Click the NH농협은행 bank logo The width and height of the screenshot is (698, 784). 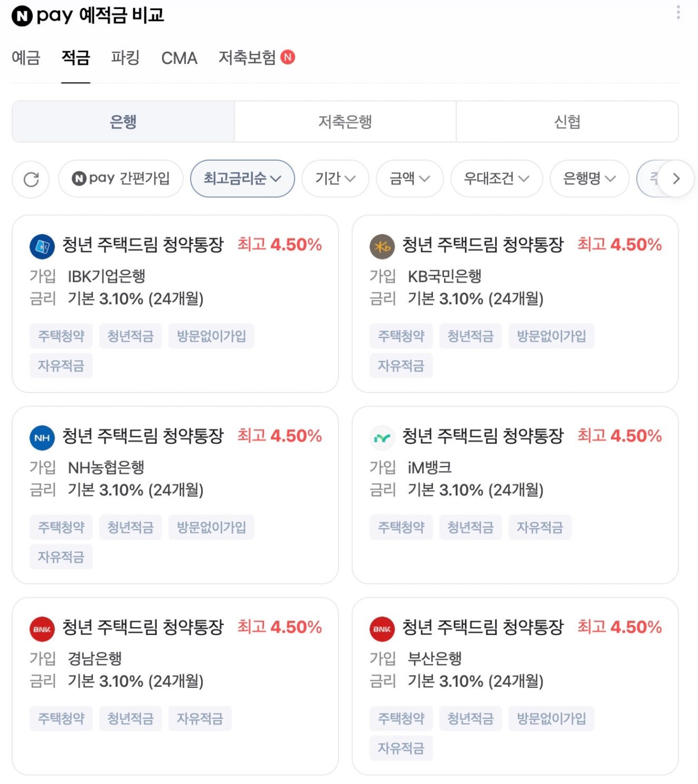click(x=42, y=438)
